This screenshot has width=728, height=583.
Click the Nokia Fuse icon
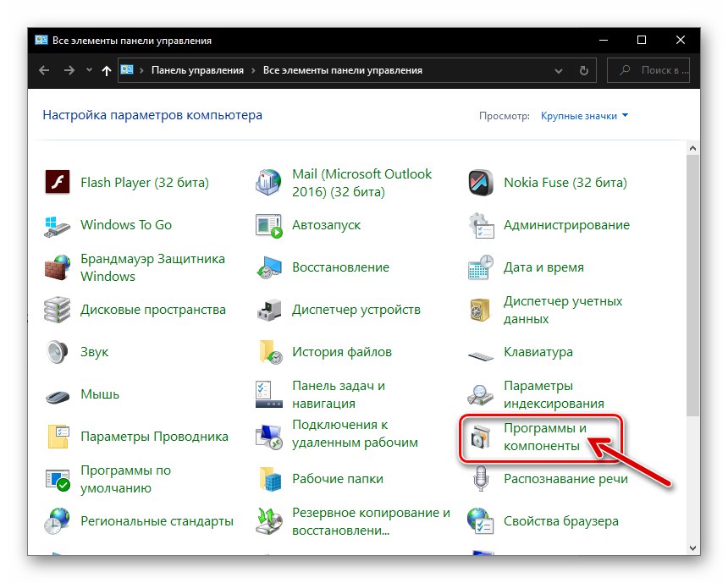tap(481, 183)
